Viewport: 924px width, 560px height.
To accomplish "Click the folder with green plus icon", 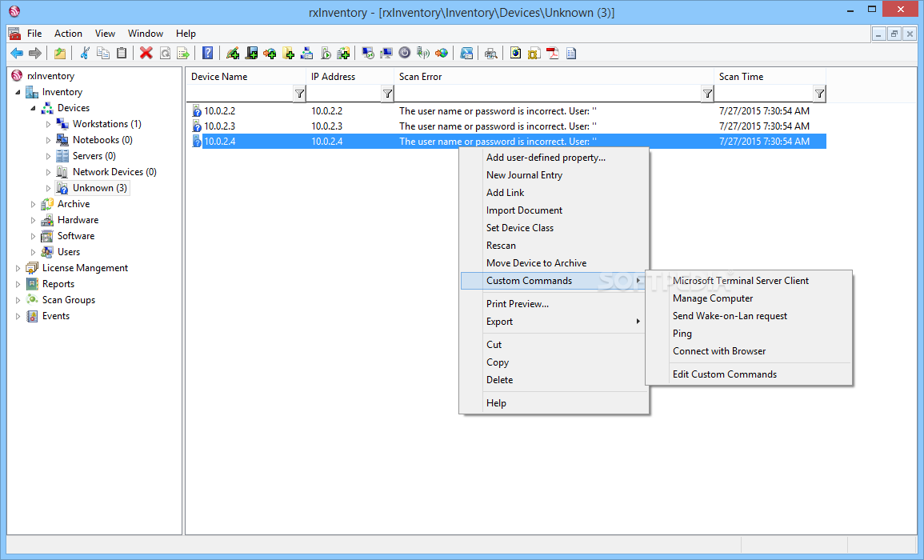I will pos(288,54).
